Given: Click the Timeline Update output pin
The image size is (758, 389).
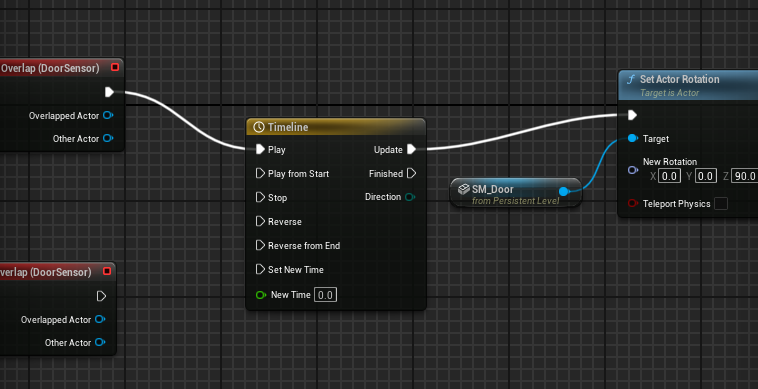Looking at the screenshot, I should (x=411, y=149).
